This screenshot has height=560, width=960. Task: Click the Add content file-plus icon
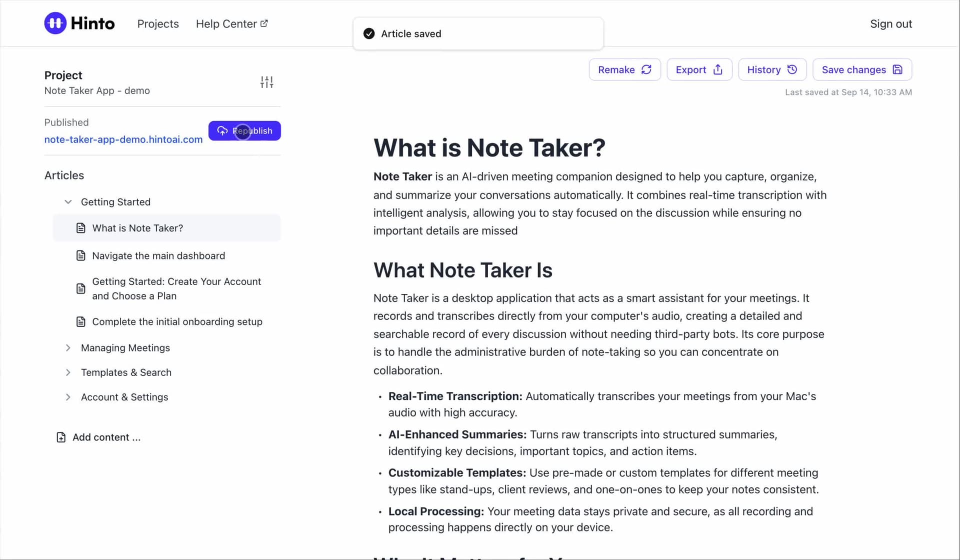(x=61, y=437)
